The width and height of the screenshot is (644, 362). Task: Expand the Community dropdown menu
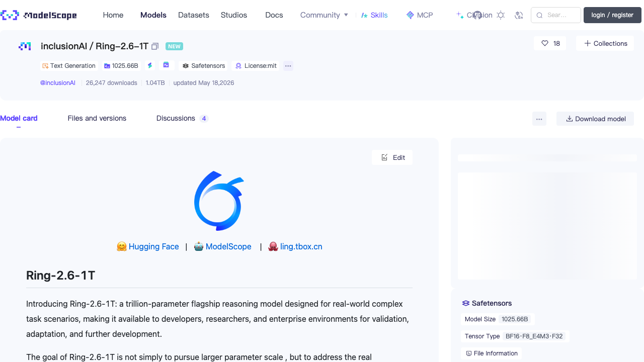point(324,15)
